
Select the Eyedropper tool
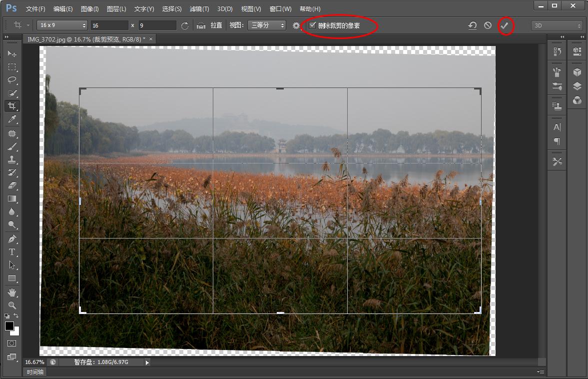click(12, 119)
